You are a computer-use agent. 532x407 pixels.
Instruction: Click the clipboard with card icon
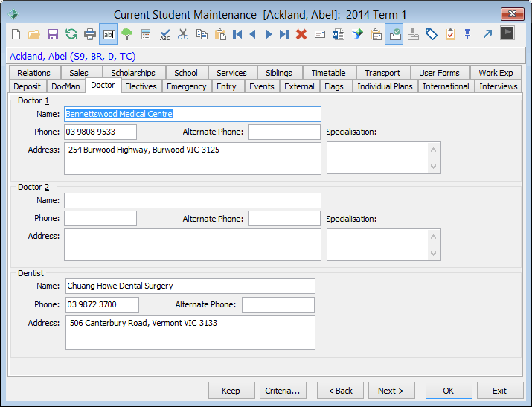tap(376, 34)
